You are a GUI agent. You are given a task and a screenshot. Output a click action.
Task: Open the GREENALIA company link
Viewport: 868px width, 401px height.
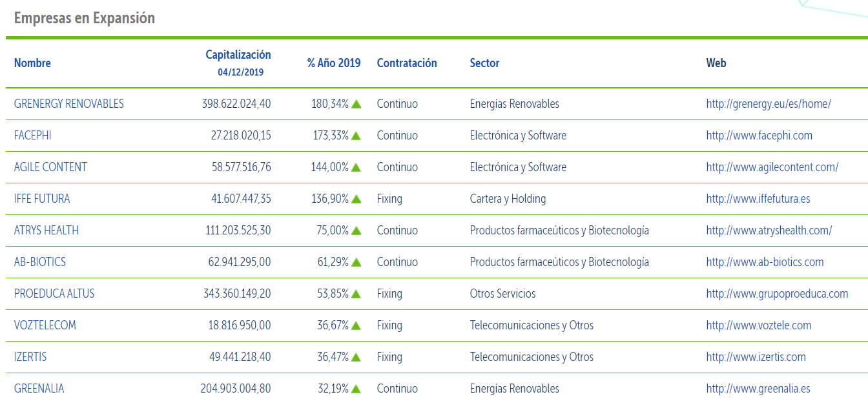tap(39, 389)
